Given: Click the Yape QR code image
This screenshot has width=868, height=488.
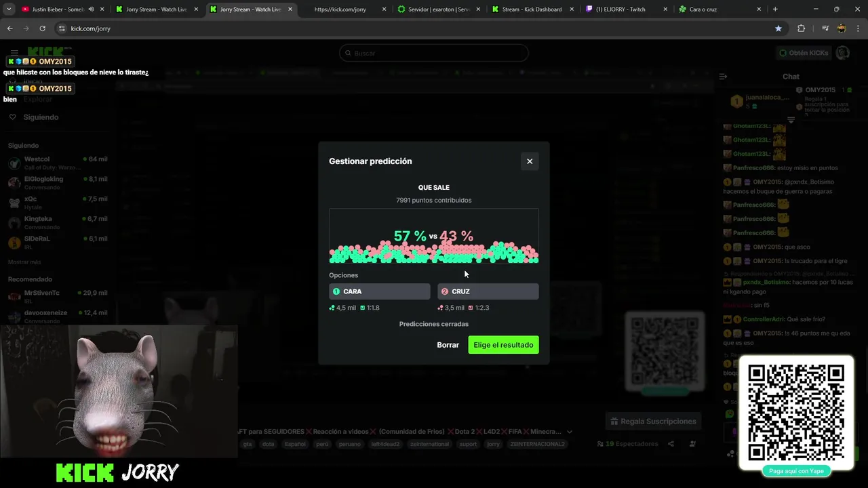Looking at the screenshot, I should tap(796, 412).
